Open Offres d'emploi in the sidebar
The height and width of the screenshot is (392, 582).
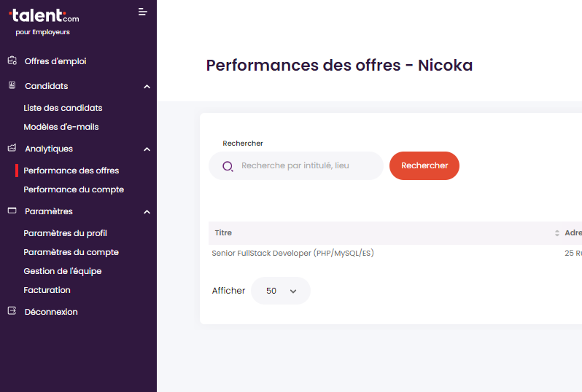55,61
